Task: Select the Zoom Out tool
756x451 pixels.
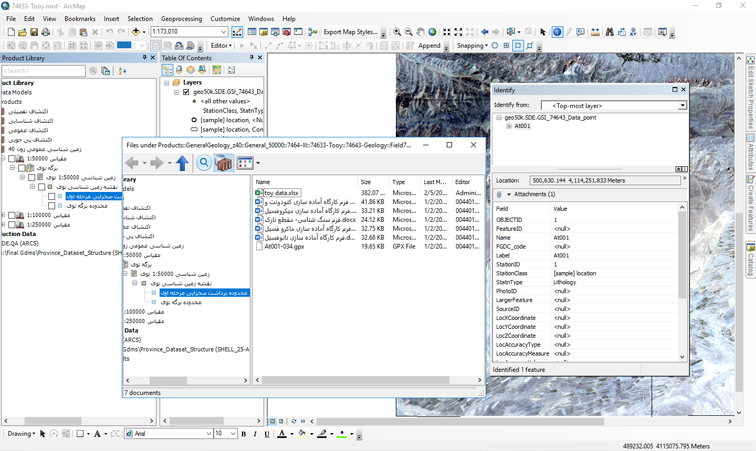Action: [x=408, y=32]
